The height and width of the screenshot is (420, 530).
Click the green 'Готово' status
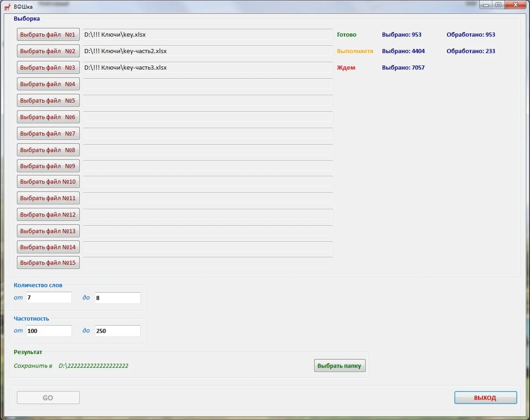tap(346, 34)
